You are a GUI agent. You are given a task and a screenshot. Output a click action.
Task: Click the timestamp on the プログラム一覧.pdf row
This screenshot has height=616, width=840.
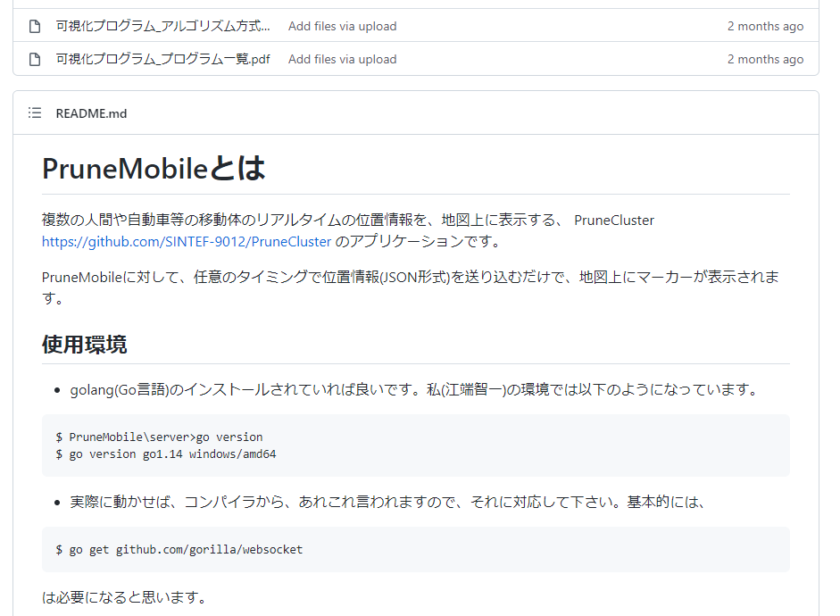pos(765,59)
